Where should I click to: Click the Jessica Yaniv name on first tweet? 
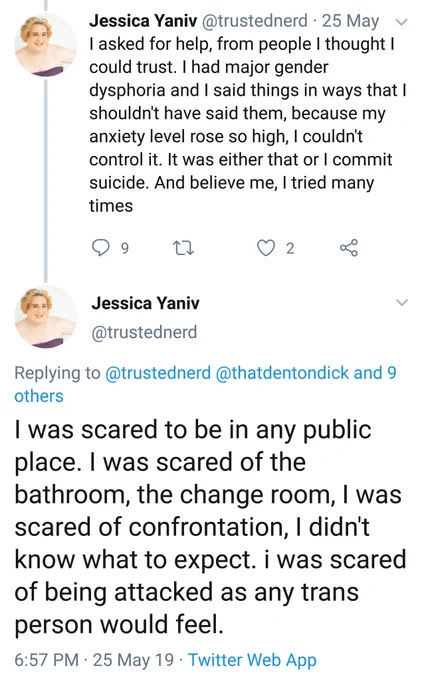[143, 21]
